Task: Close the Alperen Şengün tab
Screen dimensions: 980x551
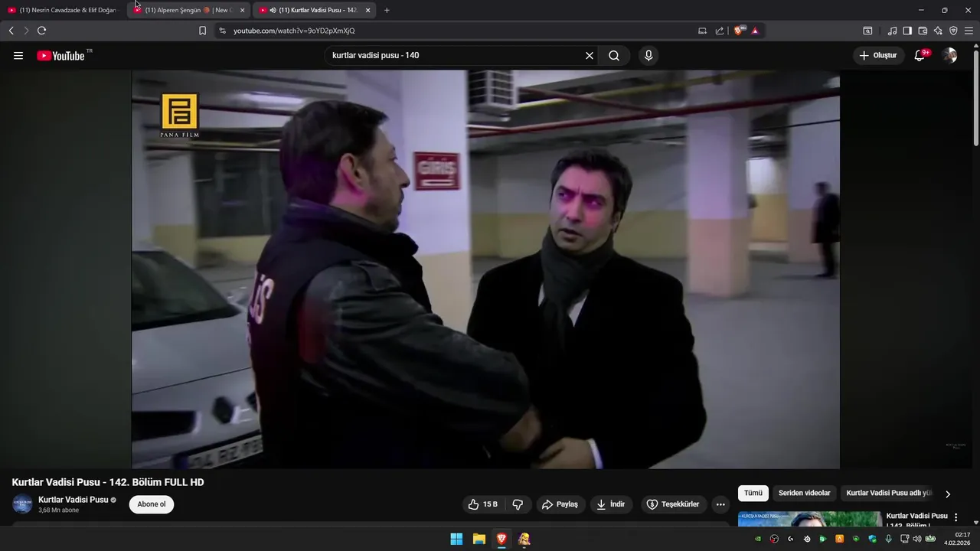Action: point(242,10)
